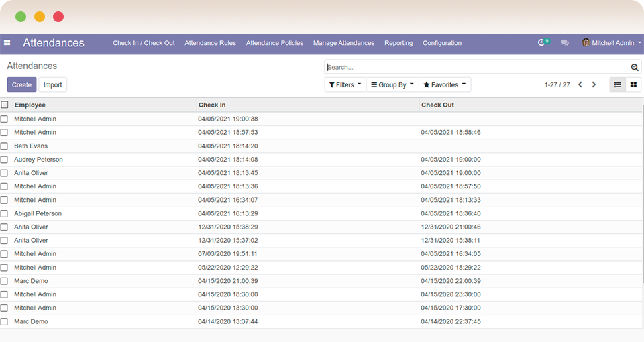Click check-out 04/15/2020 23:30:00

451,294
